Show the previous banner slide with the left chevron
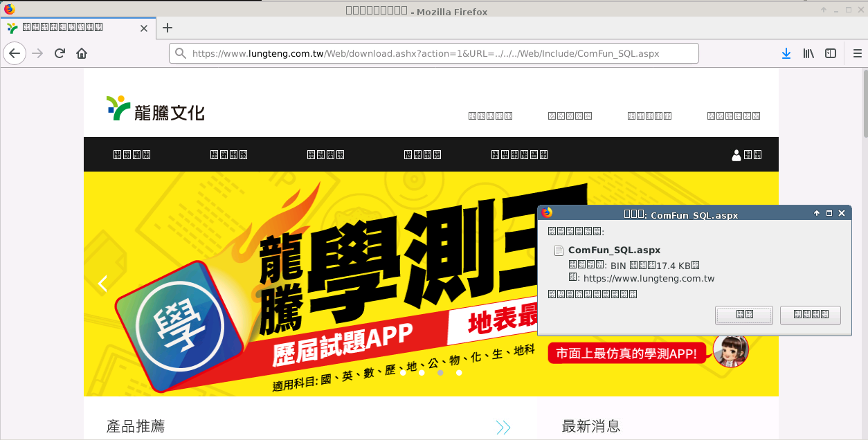This screenshot has height=440, width=868. tap(102, 284)
